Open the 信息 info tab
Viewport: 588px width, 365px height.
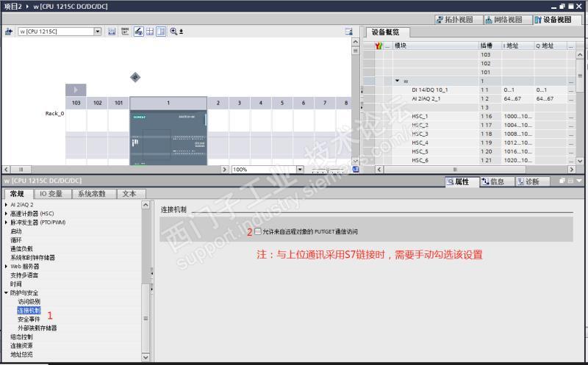pos(497,181)
